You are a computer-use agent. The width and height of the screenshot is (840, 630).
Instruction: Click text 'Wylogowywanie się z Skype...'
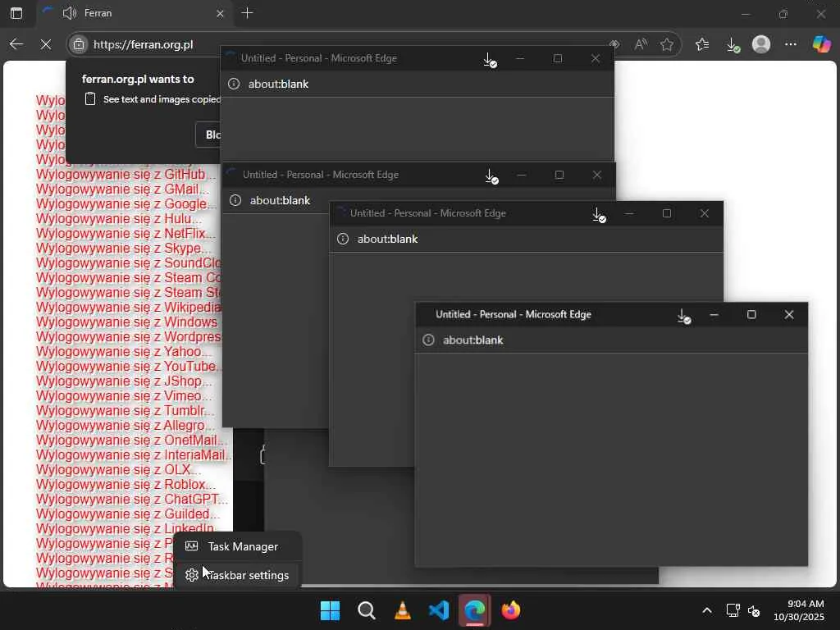pos(124,248)
